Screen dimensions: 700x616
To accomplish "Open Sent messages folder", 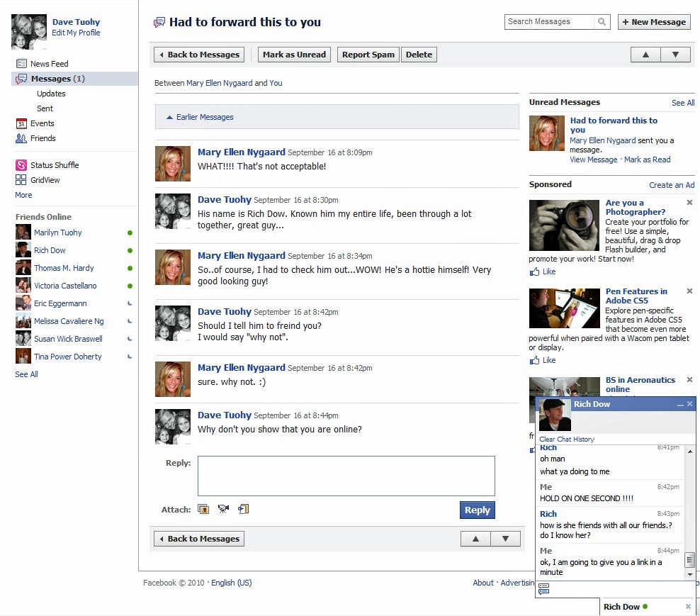I will [45, 108].
